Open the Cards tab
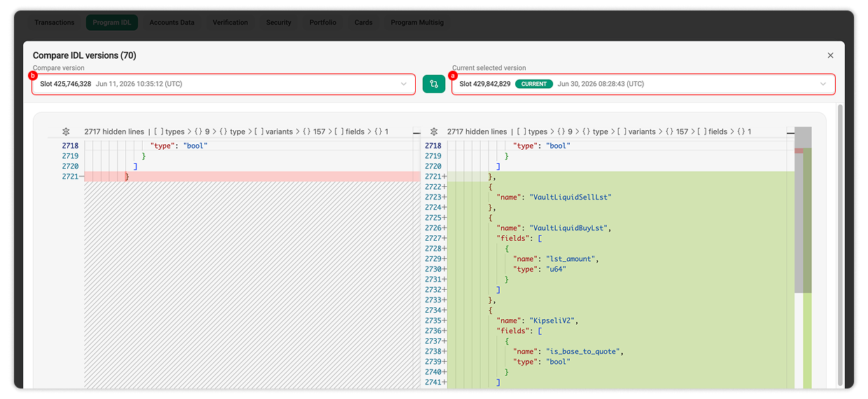This screenshot has width=868, height=399. tap(363, 22)
